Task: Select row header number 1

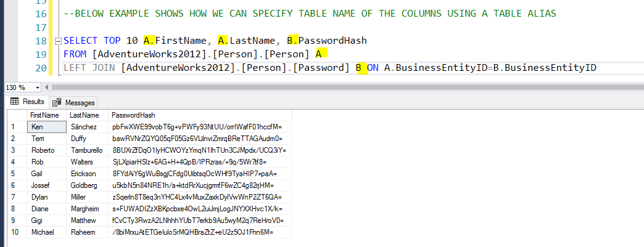Action: click(x=17, y=127)
